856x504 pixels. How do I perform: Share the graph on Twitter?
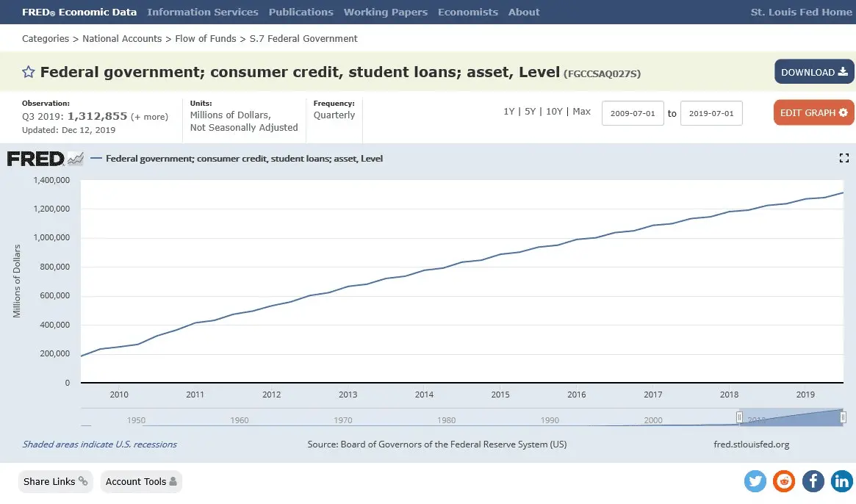pos(755,481)
